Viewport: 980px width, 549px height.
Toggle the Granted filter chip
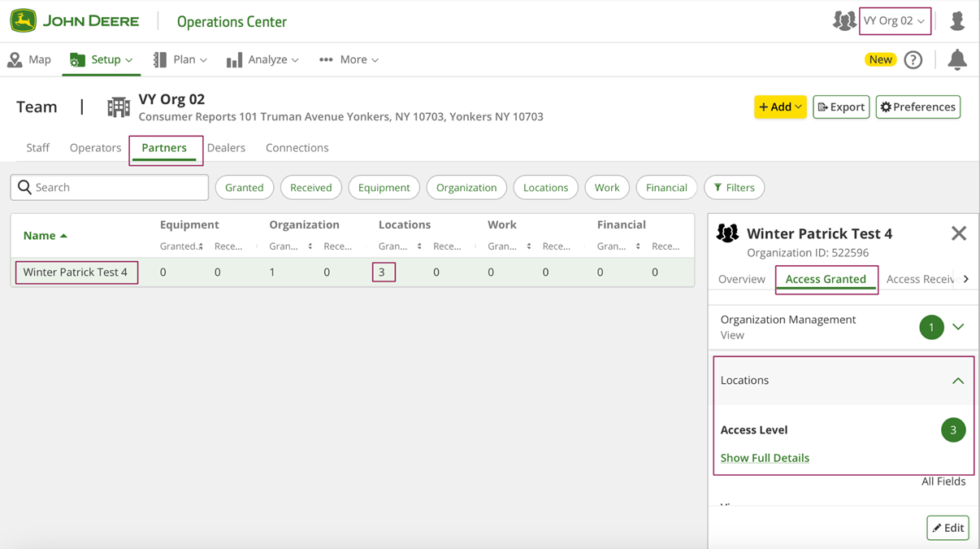244,187
